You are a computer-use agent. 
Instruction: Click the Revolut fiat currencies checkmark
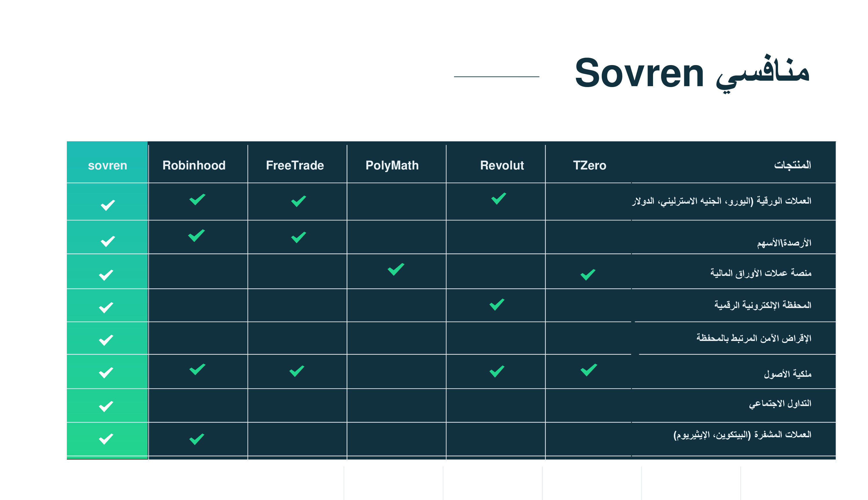499,198
